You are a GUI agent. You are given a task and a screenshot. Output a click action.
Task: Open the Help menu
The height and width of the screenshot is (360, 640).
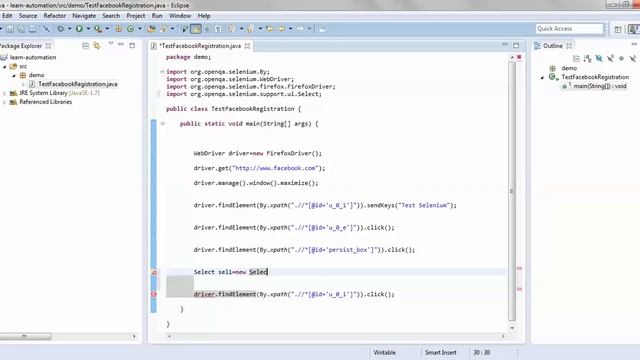204,16
